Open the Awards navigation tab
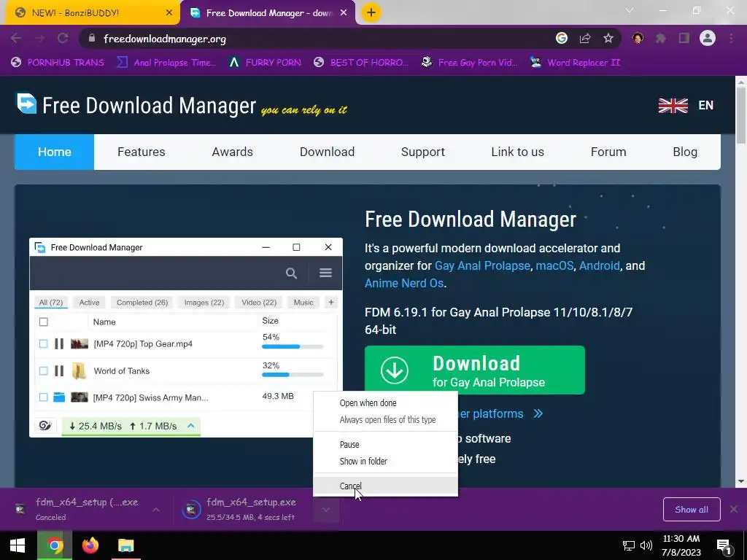This screenshot has height=560, width=747. [233, 152]
